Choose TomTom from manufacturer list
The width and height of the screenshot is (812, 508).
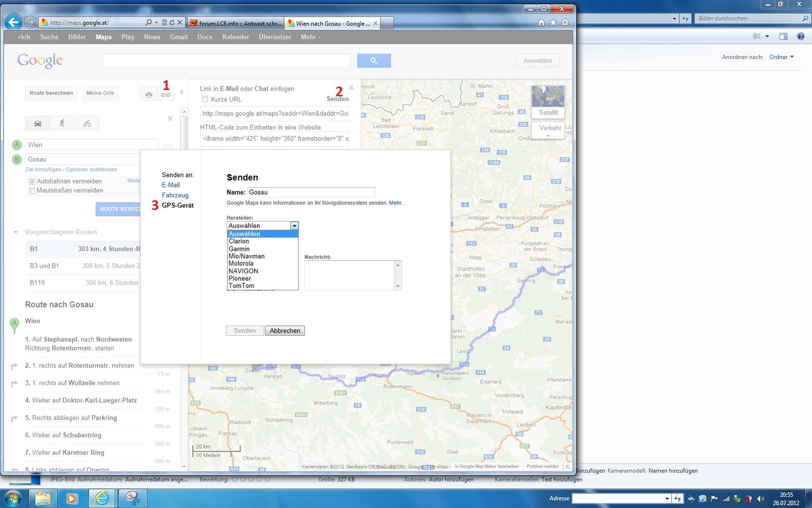242,286
